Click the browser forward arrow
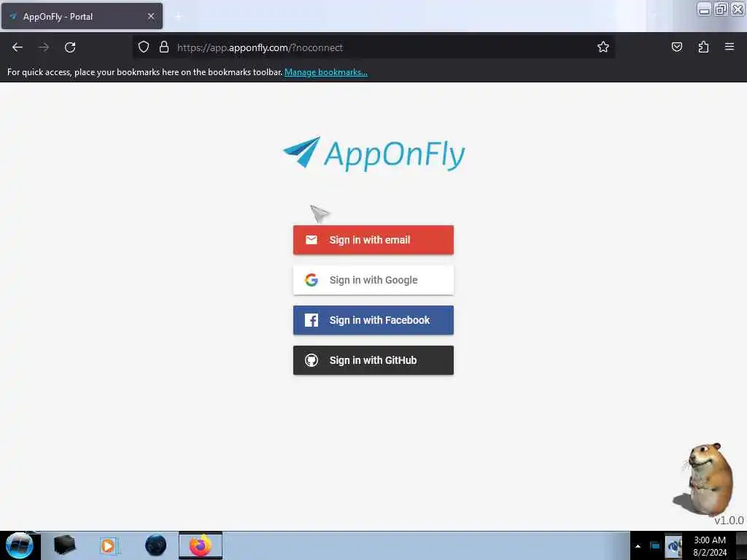The image size is (747, 560). [x=44, y=47]
